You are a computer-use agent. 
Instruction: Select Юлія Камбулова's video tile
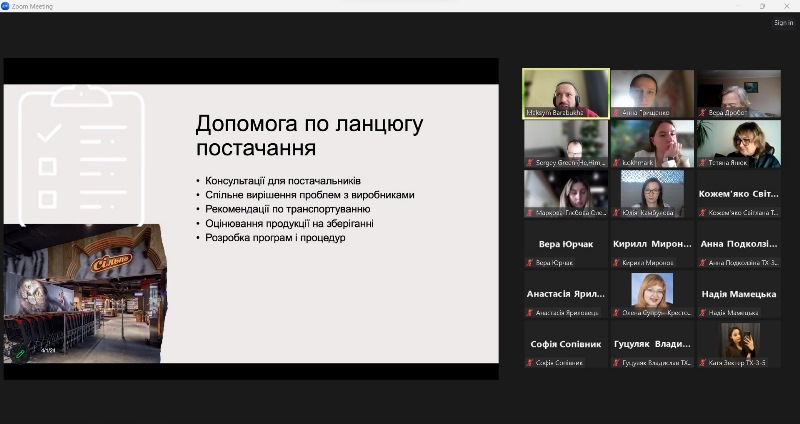[653, 194]
